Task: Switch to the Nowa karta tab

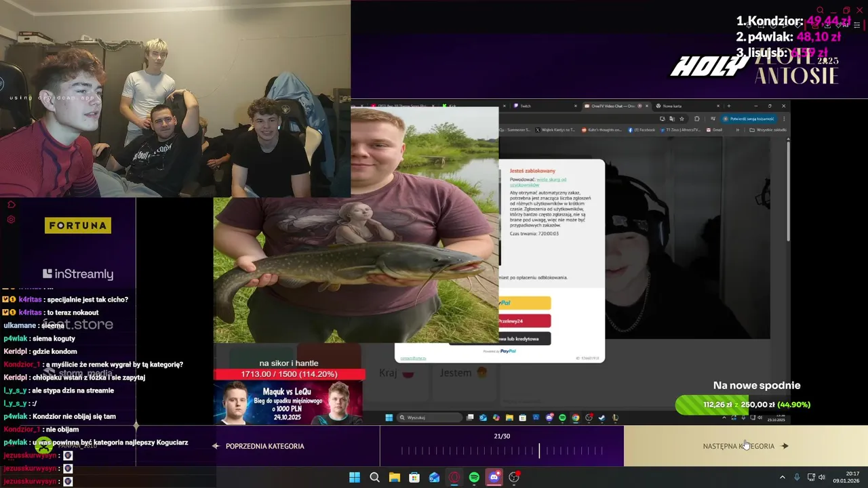Action: 688,106
